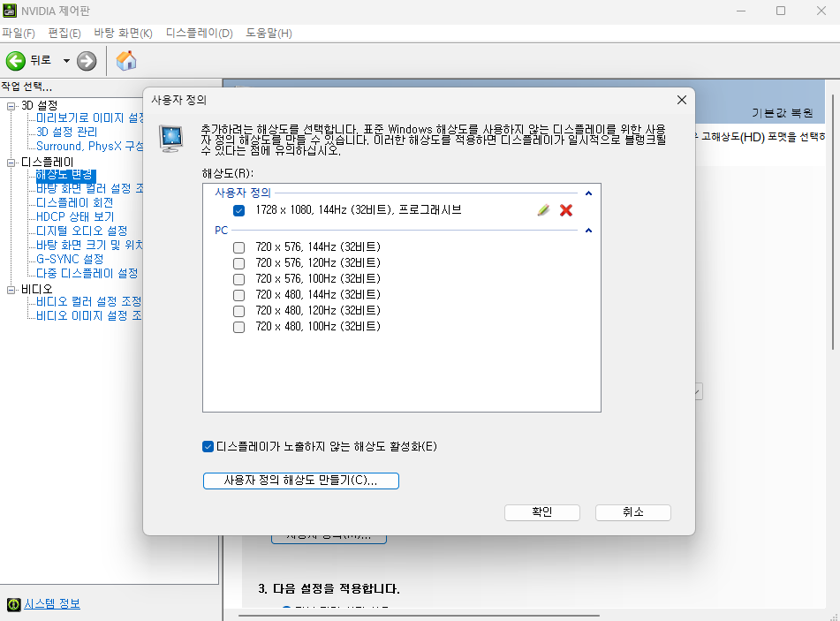The height and width of the screenshot is (621, 840).
Task: Select 디스플레이 회전 tree item
Action: 74,202
